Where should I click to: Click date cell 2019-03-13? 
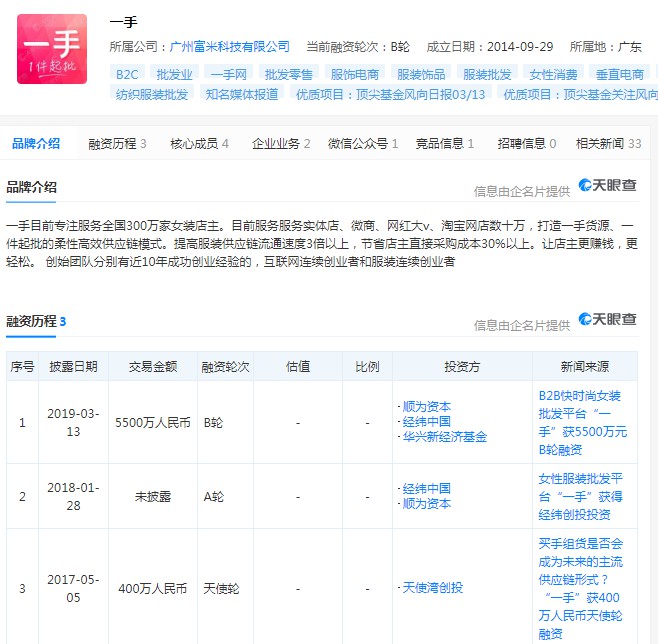coord(73,422)
